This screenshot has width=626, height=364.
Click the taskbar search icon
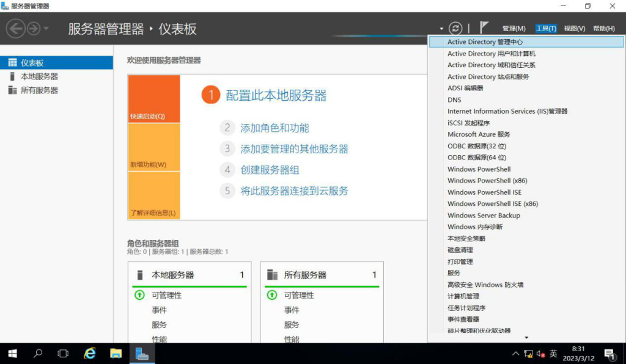point(38,354)
